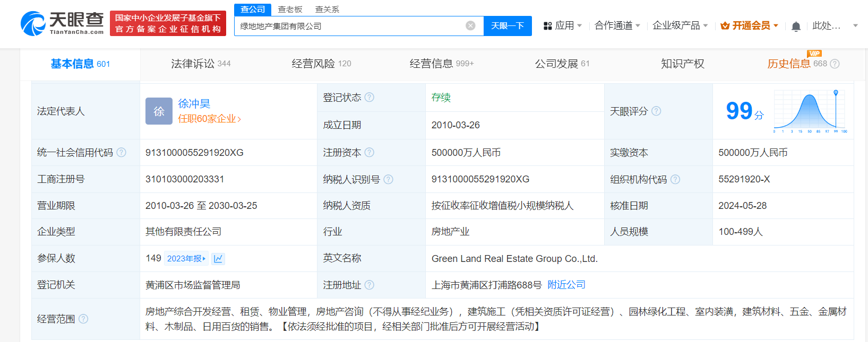This screenshot has width=868, height=342.
Task: Expand the 应用 dropdown menu
Action: [563, 25]
